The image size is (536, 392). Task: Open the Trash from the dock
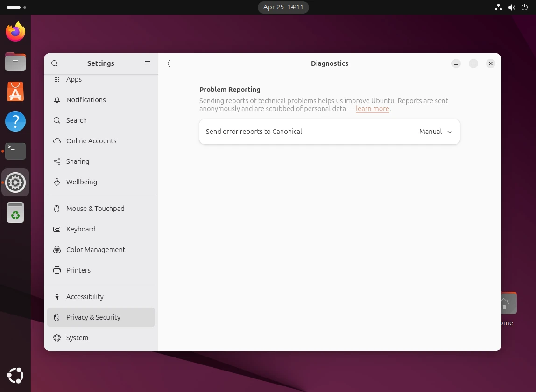[15, 213]
